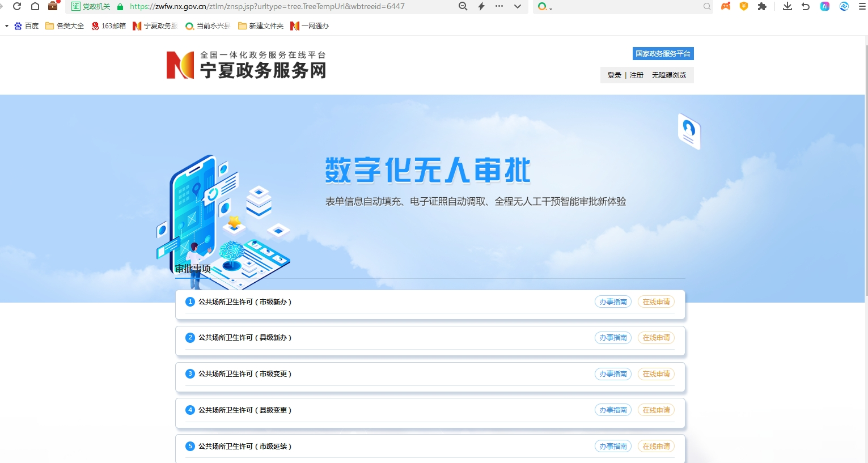Image resolution: width=868 pixels, height=463 pixels.
Task: Click the floating customer service robot icon
Action: coord(689,131)
